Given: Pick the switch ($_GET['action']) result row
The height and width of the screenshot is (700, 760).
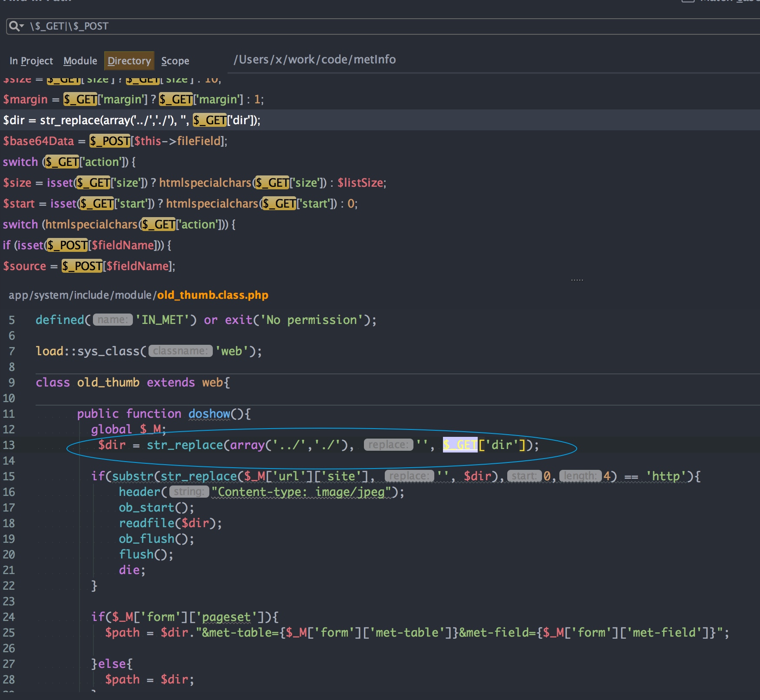Looking at the screenshot, I should pyautogui.click(x=69, y=162).
